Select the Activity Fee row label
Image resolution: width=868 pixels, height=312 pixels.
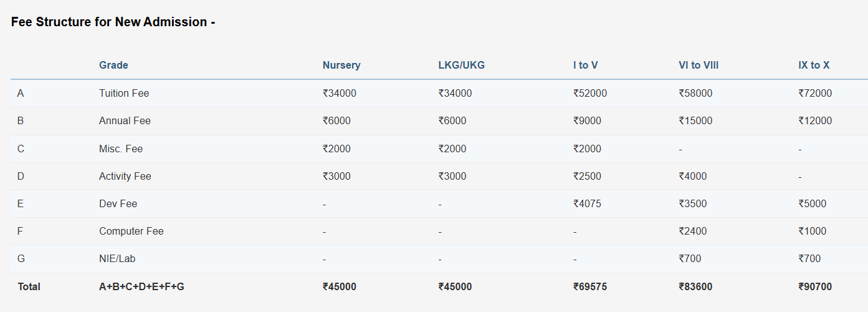pos(125,176)
